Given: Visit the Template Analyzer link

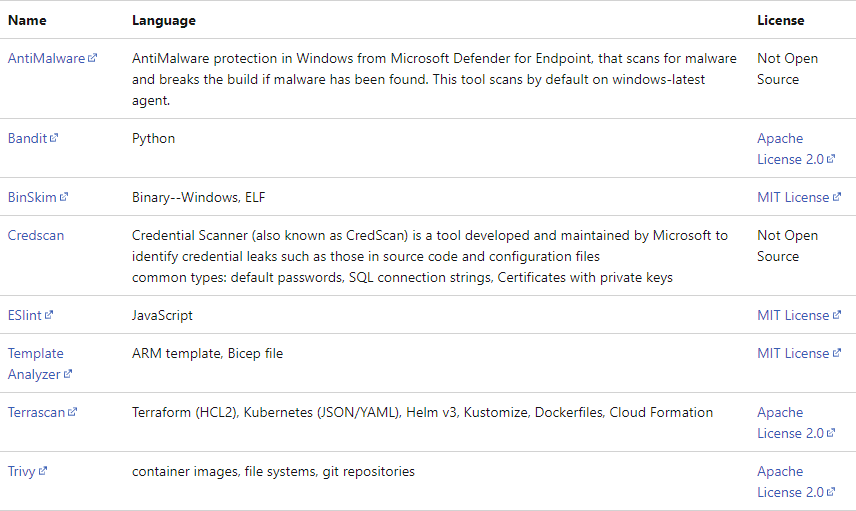Looking at the screenshot, I should point(35,364).
